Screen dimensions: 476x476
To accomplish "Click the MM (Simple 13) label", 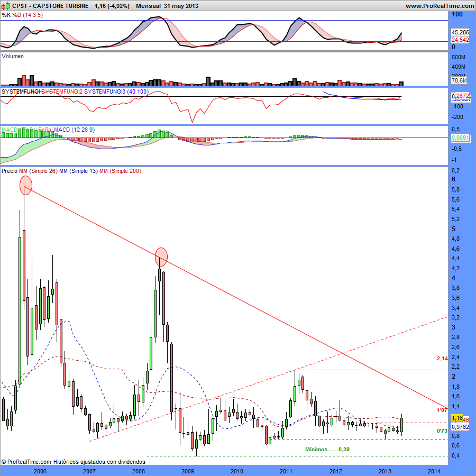I will [78, 171].
